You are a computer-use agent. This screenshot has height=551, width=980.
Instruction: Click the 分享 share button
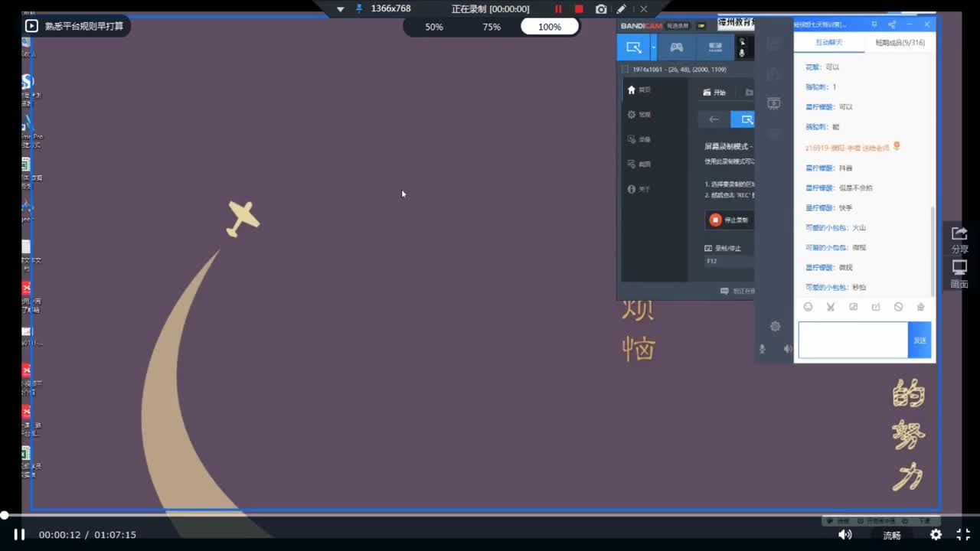pyautogui.click(x=959, y=239)
